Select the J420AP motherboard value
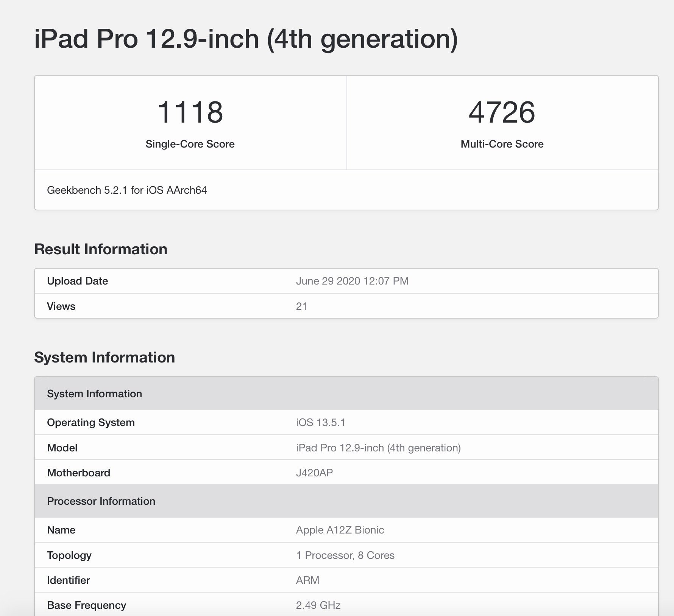 [315, 473]
